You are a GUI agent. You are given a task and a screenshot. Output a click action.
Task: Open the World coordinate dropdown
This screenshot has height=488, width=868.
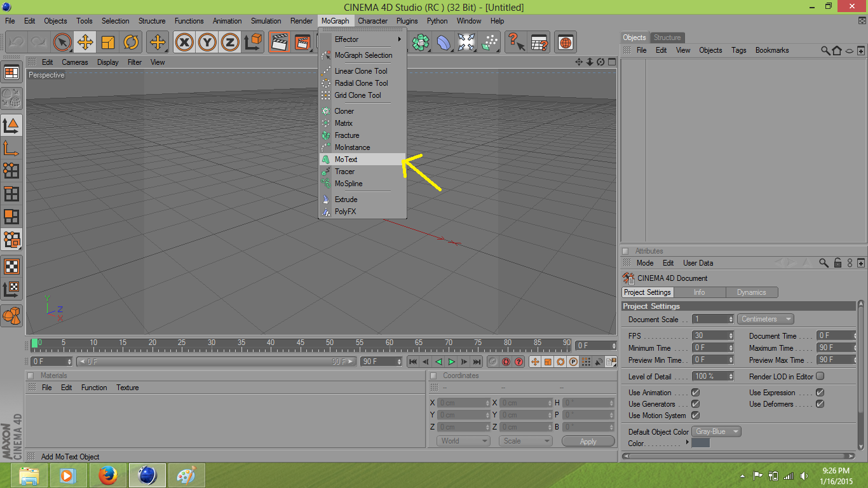(x=463, y=441)
